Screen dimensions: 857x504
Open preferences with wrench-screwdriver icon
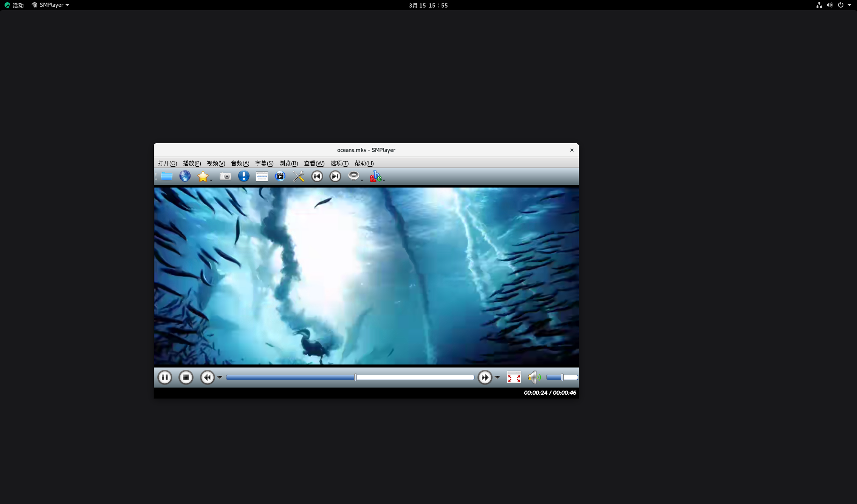click(x=299, y=176)
